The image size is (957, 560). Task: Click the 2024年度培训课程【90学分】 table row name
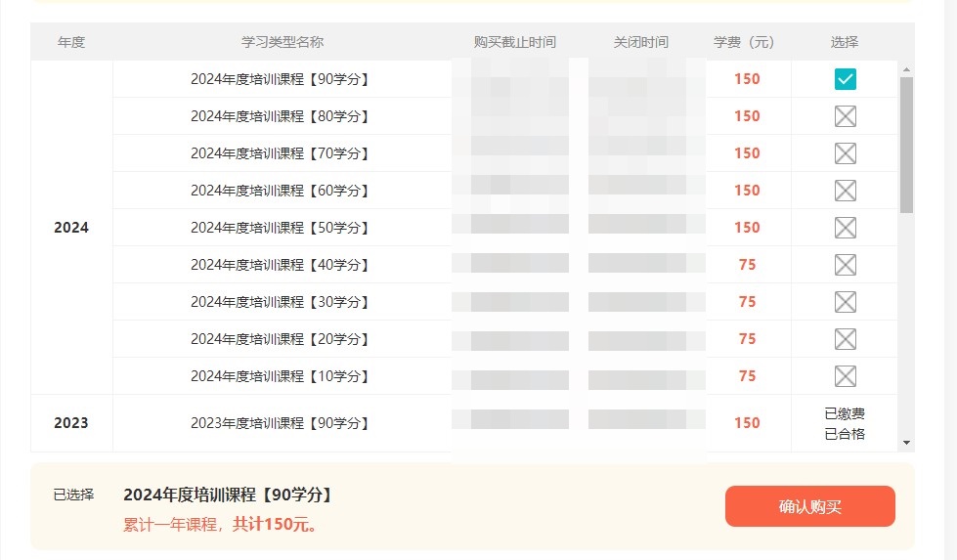pos(282,79)
